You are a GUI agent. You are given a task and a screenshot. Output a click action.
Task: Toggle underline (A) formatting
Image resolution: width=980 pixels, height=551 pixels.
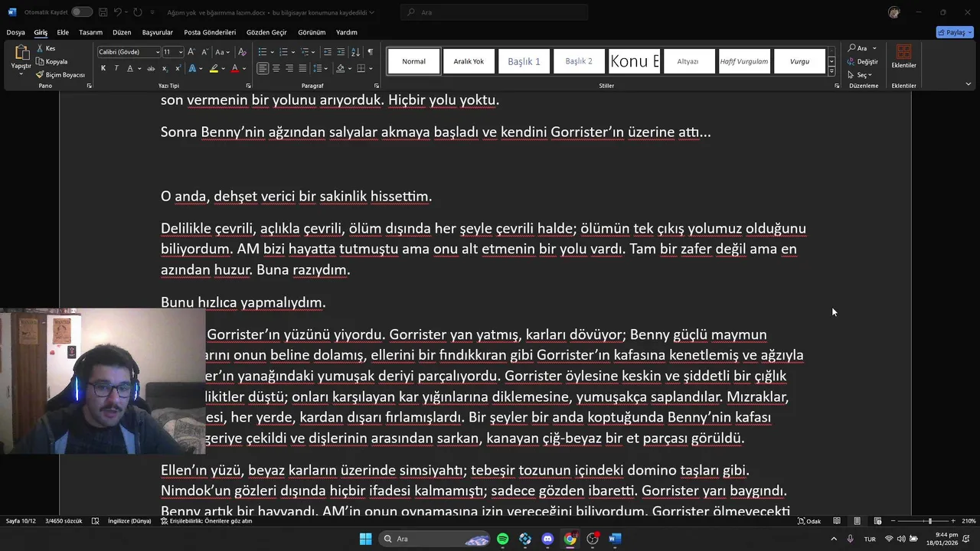click(x=130, y=68)
